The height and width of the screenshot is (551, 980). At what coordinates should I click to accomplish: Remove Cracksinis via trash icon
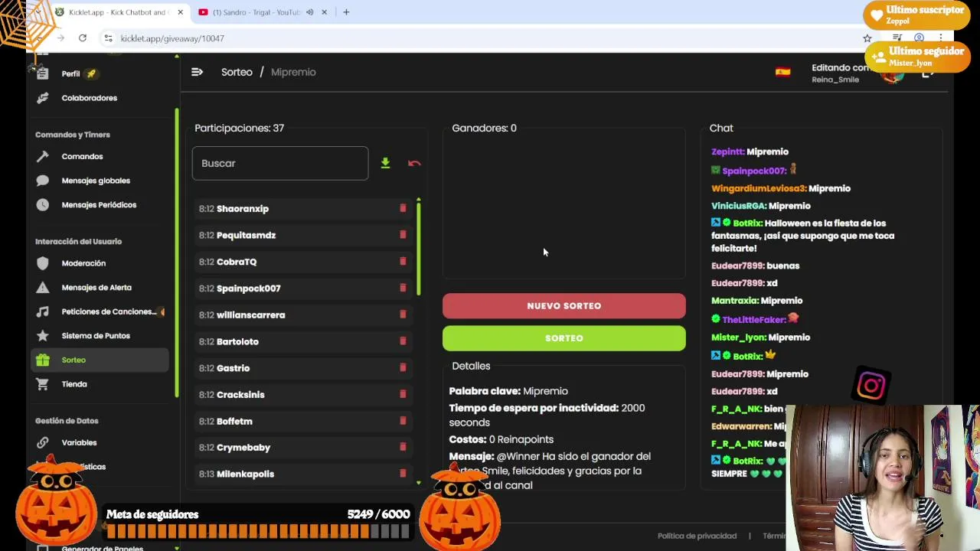pyautogui.click(x=403, y=394)
